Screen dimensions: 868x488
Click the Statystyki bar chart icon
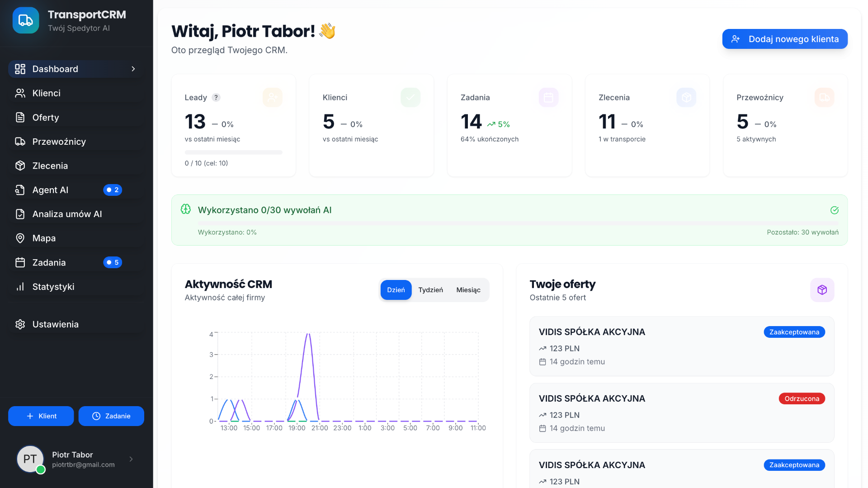[x=20, y=287]
